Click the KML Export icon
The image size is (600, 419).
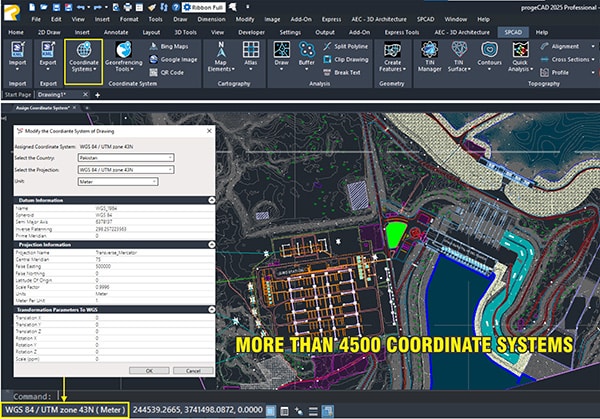48,49
